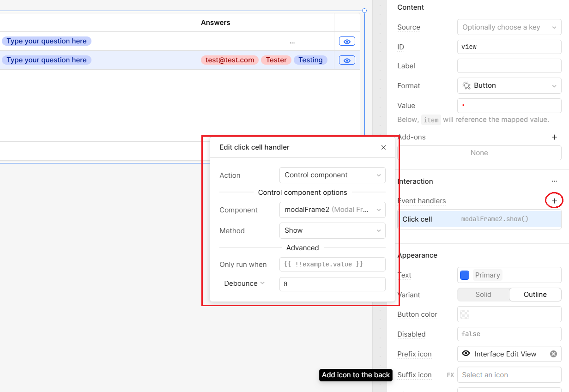Add a new event handler with plus icon

(554, 201)
